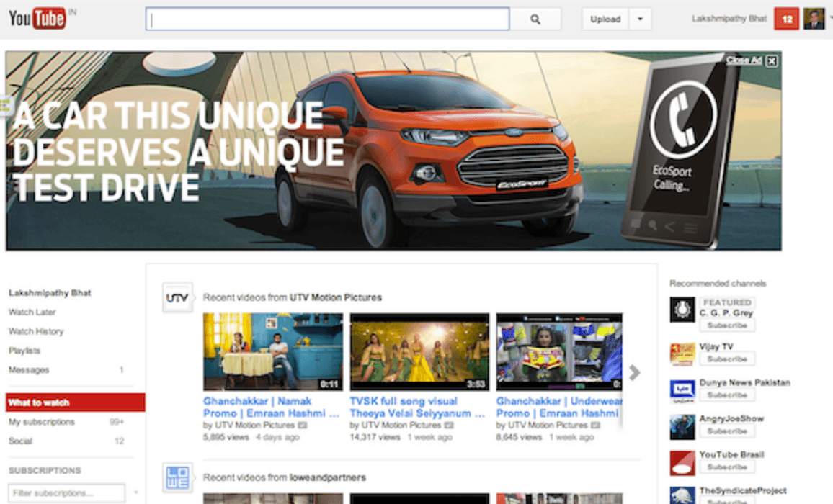The image size is (833, 504).
Task: Open the notifications badge showing 12
Action: 786,19
